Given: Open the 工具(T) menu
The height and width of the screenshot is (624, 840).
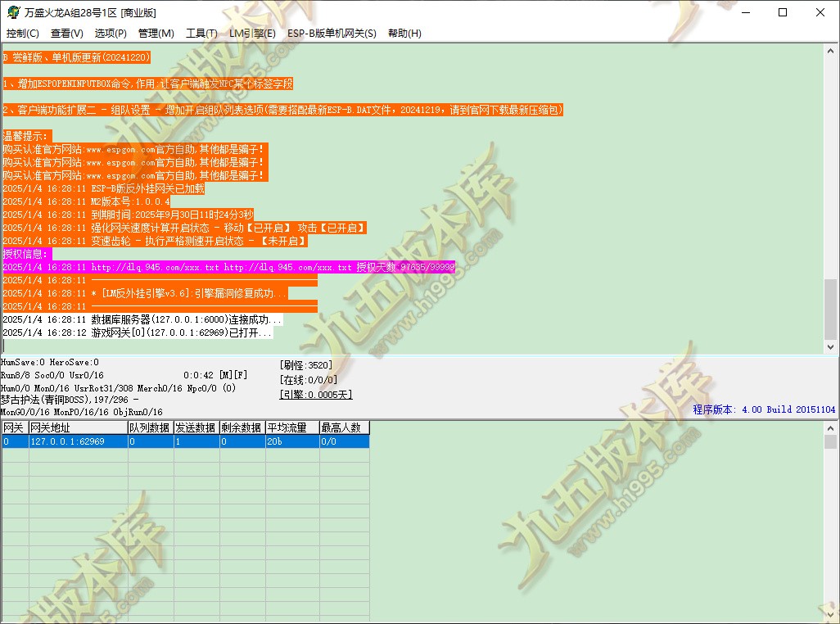Looking at the screenshot, I should [x=201, y=34].
